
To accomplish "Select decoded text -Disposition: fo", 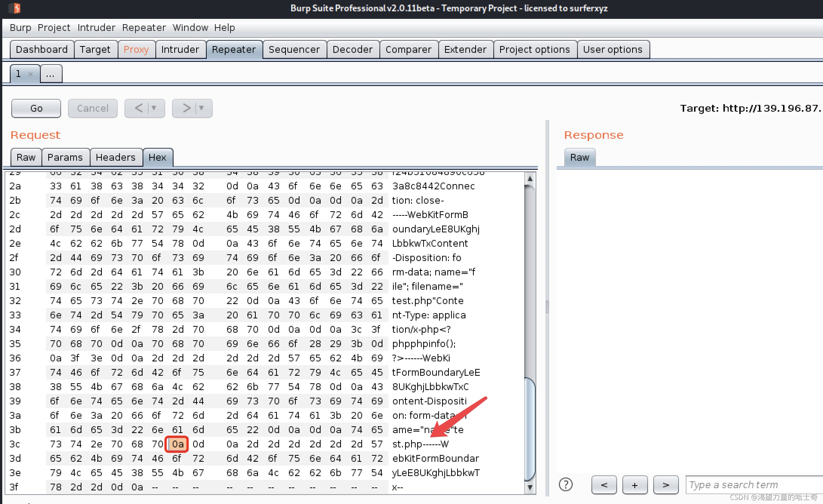I will (x=427, y=258).
